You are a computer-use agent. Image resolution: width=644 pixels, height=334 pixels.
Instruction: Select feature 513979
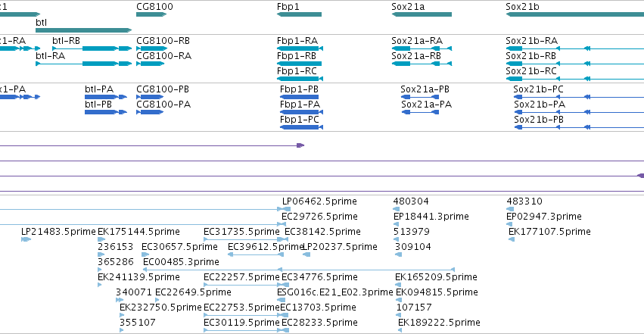click(x=411, y=231)
